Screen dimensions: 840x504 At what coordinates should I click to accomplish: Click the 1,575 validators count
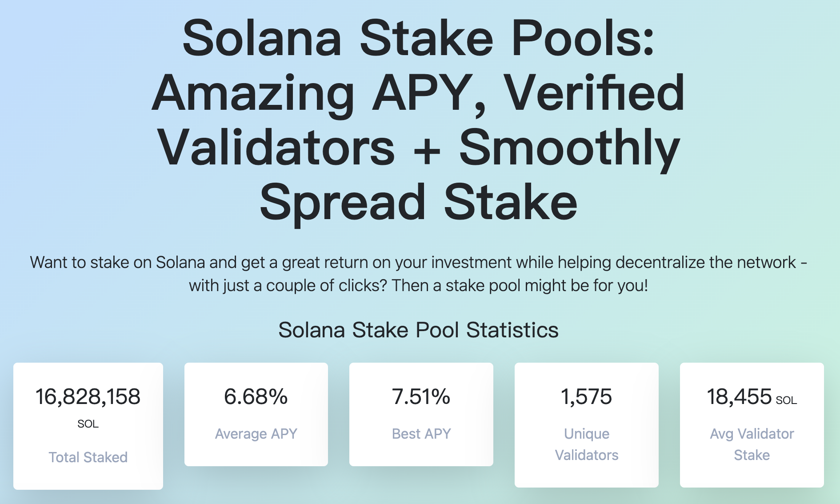tap(586, 396)
